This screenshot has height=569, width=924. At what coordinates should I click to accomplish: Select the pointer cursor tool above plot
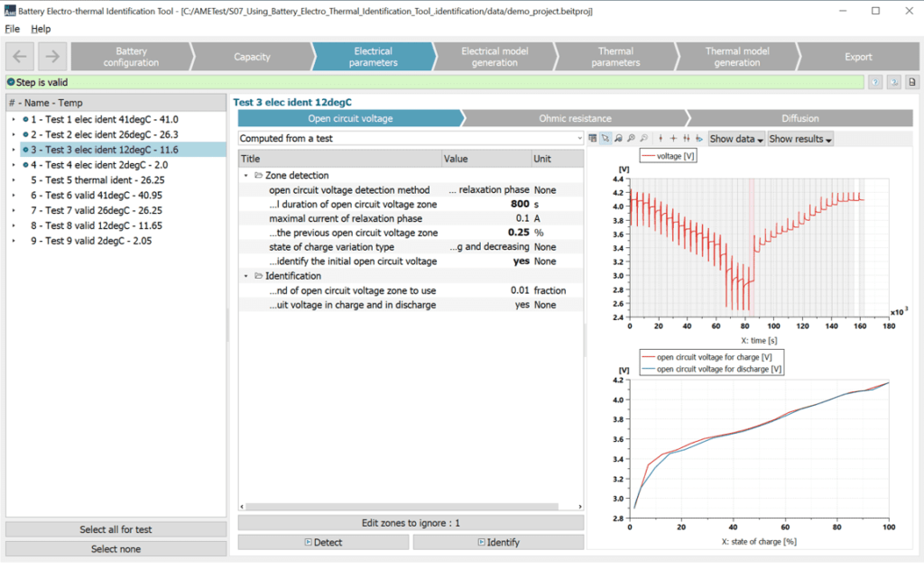point(605,139)
